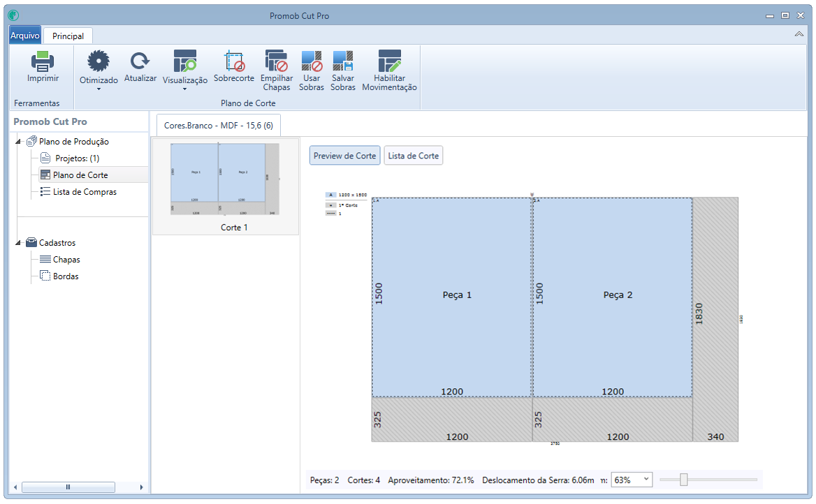Viewport: 816px width, 504px height.
Task: Open the 63% zoom combo box
Action: click(x=632, y=480)
